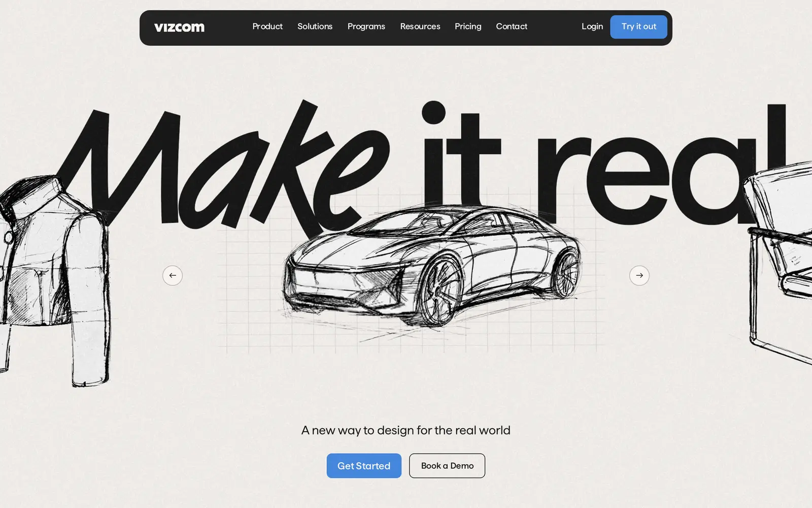Screen dimensions: 812x508
Task: Click the Get Started button
Action: coord(364,466)
